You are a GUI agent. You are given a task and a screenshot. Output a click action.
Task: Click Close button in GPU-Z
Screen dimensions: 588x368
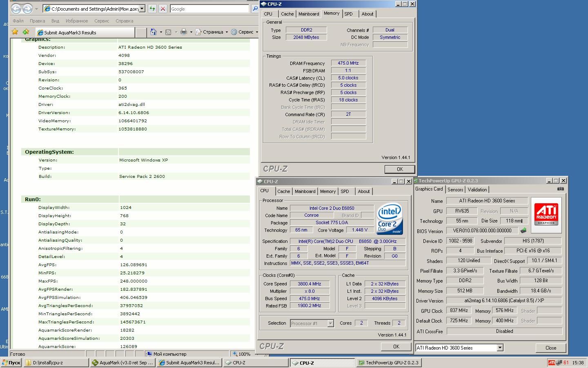(551, 348)
